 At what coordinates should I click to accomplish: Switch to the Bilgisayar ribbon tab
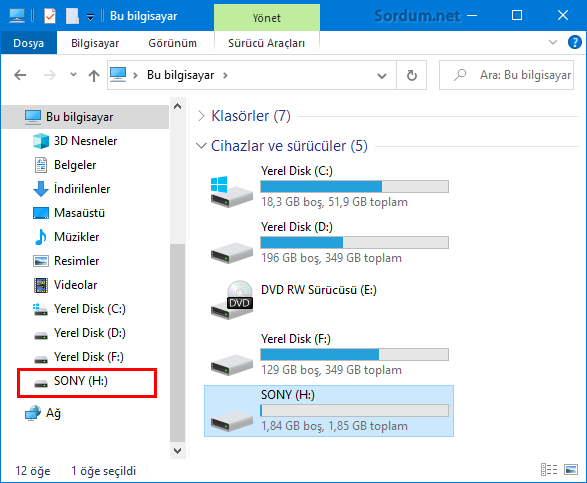[95, 43]
